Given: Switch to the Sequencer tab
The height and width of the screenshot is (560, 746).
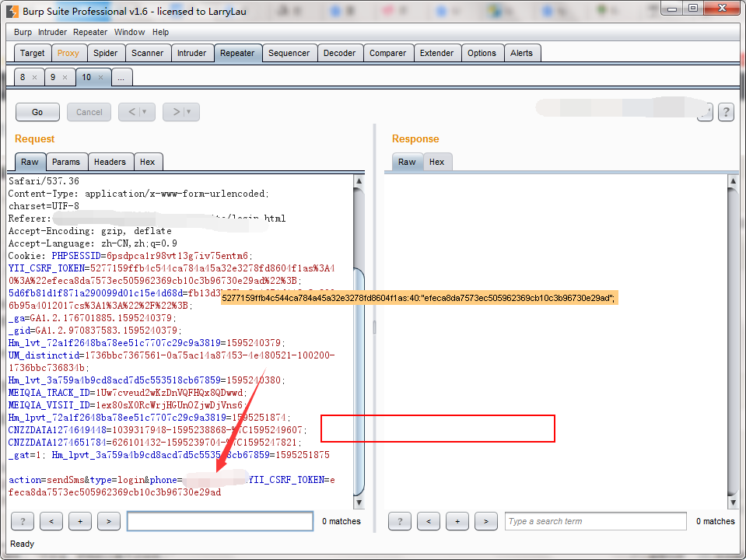Looking at the screenshot, I should 289,53.
